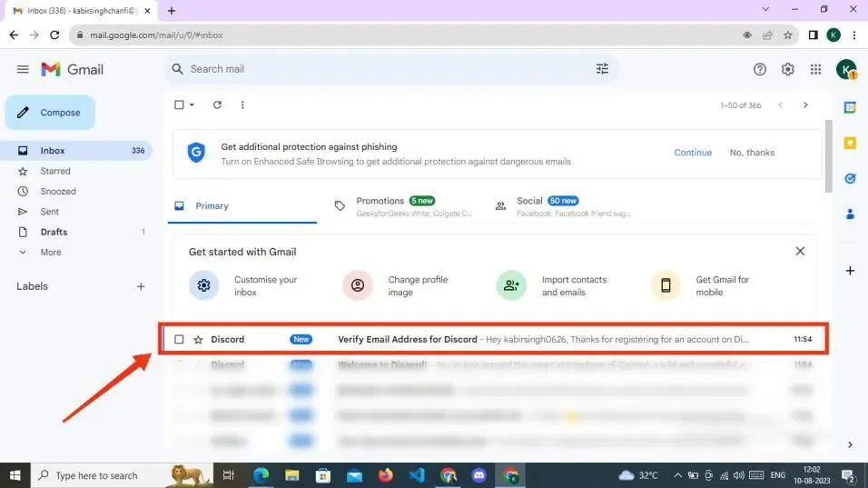Viewport: 868px width, 488px height.
Task: Click the Gmail logo
Action: [72, 69]
